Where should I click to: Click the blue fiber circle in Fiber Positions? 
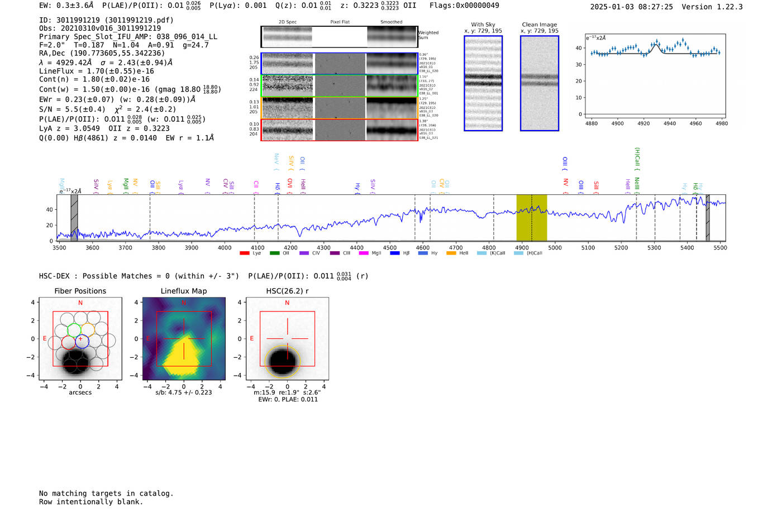[82, 342]
